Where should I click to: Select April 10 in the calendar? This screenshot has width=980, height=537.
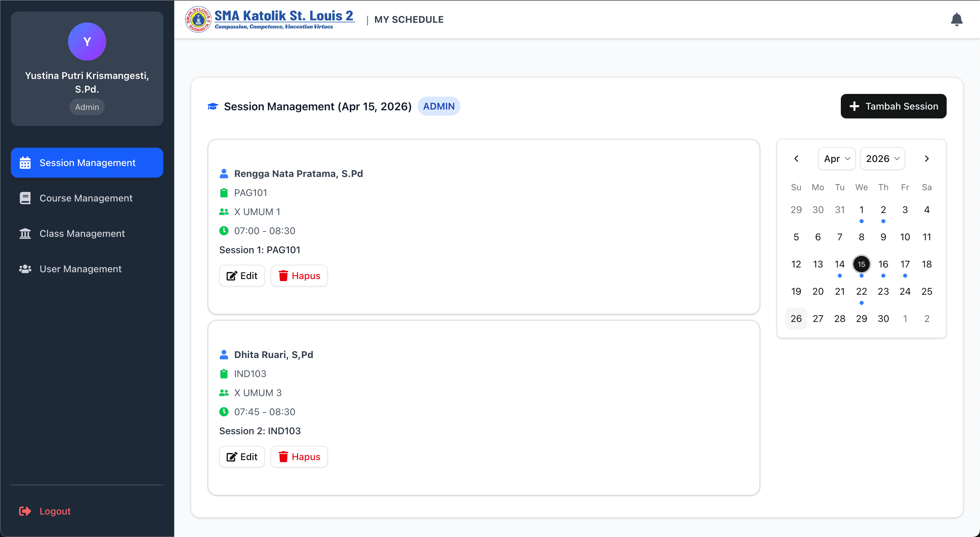(x=905, y=237)
